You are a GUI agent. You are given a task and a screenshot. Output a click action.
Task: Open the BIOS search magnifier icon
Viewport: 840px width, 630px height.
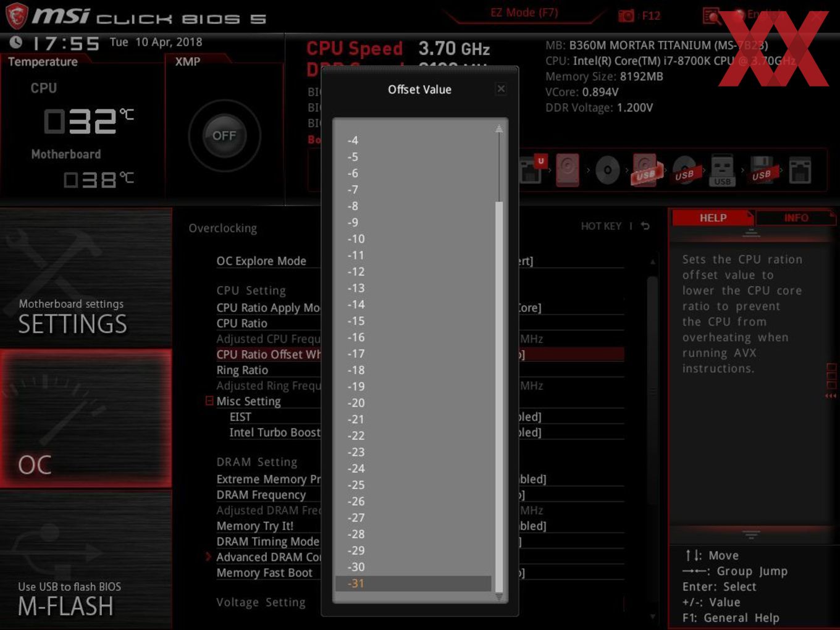[711, 15]
